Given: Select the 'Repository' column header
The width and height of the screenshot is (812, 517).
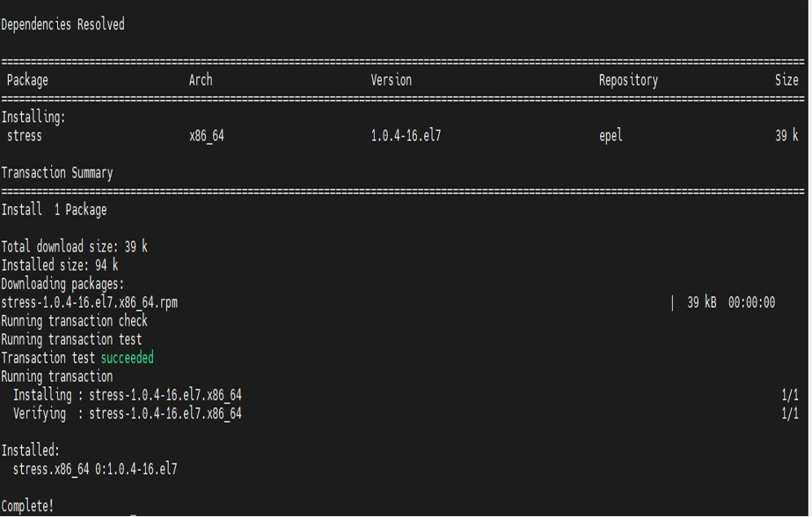Looking at the screenshot, I should click(x=628, y=81).
